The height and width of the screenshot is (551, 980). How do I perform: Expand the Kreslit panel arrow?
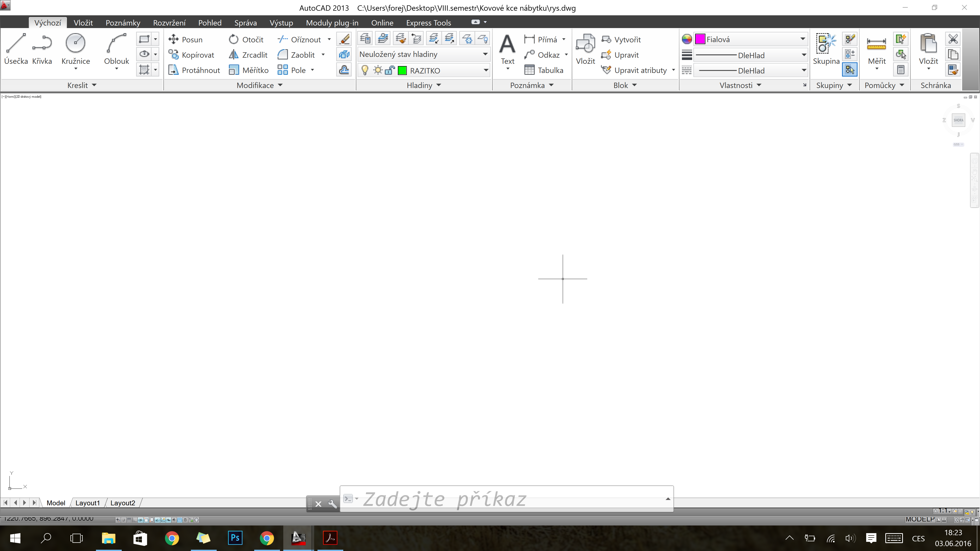coord(94,85)
